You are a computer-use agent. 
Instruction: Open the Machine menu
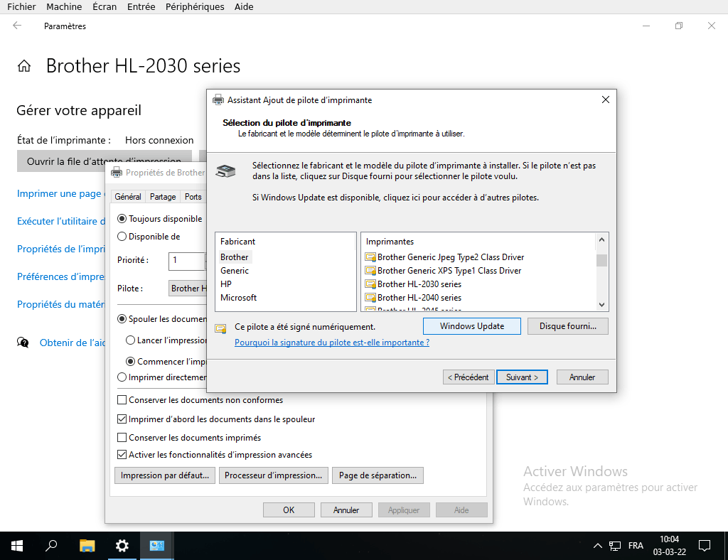click(64, 6)
